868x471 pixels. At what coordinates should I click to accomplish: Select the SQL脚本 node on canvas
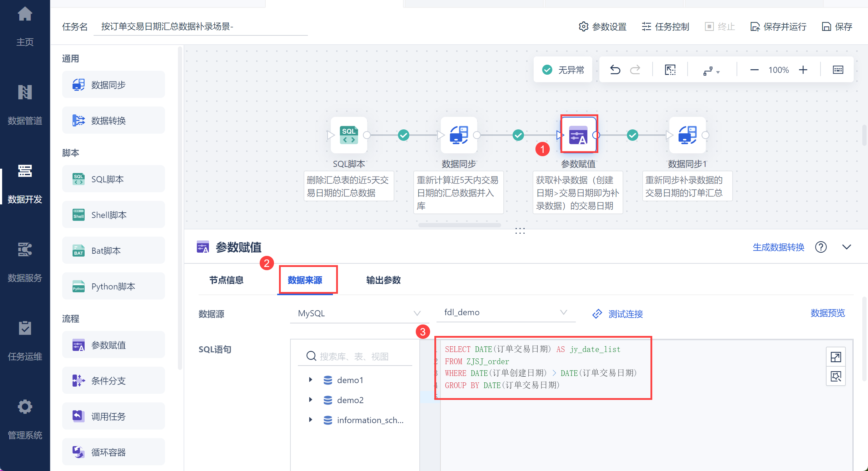(x=349, y=135)
